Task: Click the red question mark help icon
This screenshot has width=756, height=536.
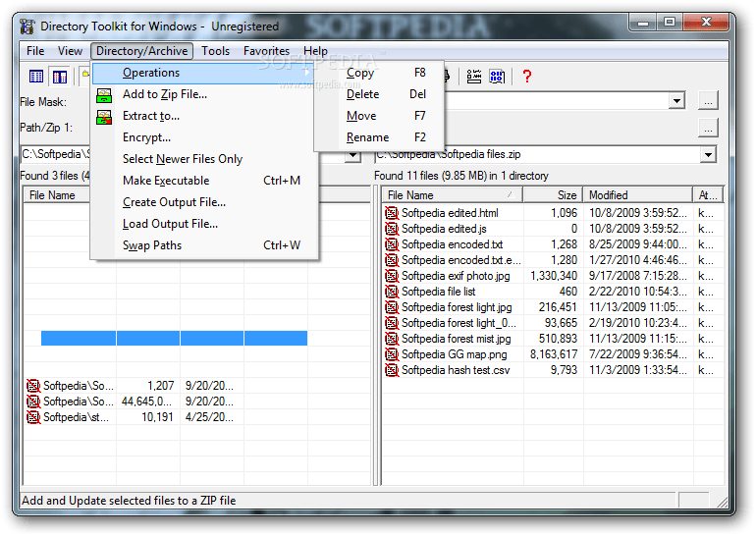Action: (526, 77)
